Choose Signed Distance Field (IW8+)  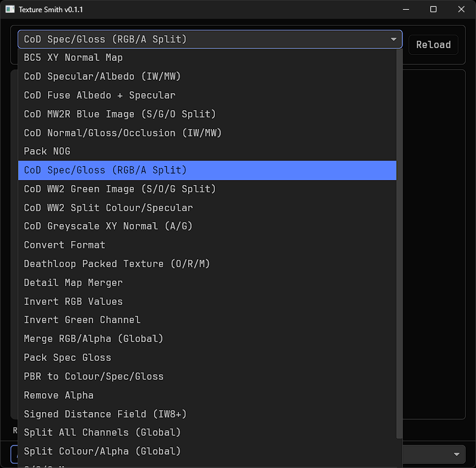pyautogui.click(x=208, y=414)
